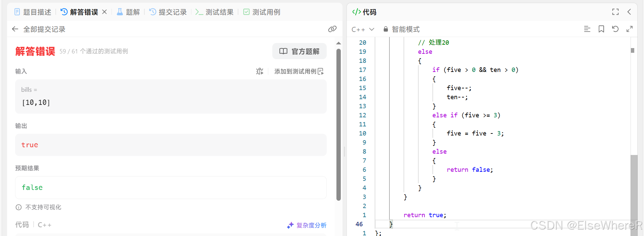Click the format code icon
The height and width of the screenshot is (236, 644).
pyautogui.click(x=587, y=29)
